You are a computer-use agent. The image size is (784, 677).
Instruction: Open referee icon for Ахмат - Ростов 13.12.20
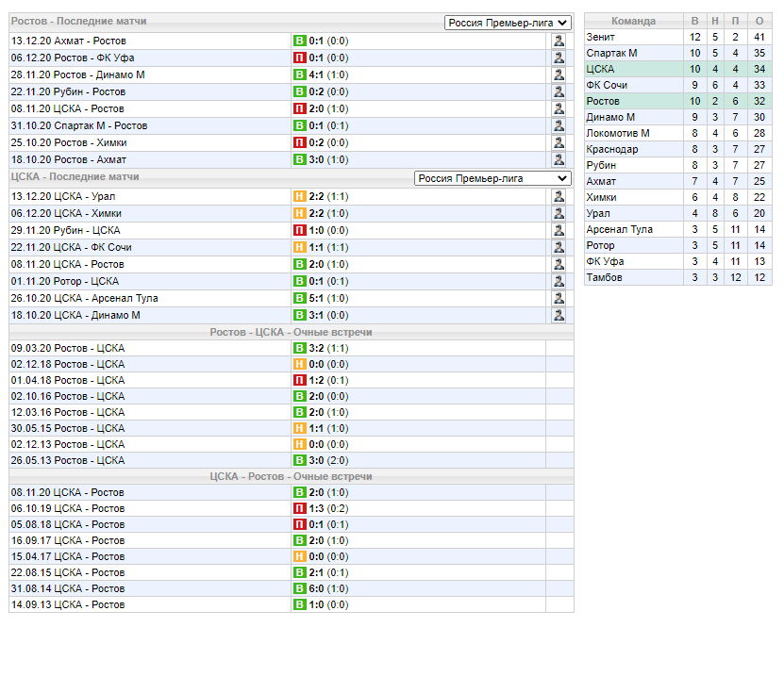[x=559, y=41]
